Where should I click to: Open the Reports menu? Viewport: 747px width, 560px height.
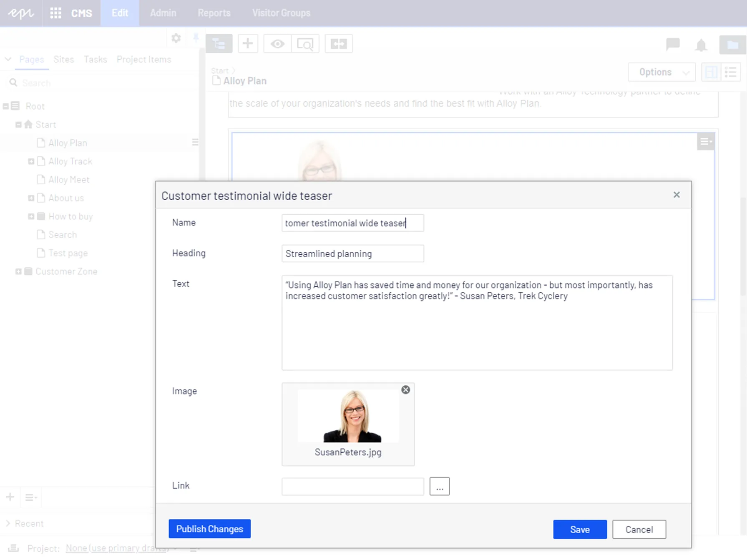(x=214, y=13)
